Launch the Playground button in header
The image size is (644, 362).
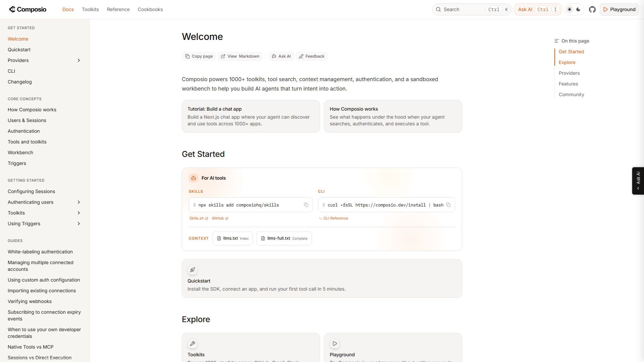pos(619,9)
